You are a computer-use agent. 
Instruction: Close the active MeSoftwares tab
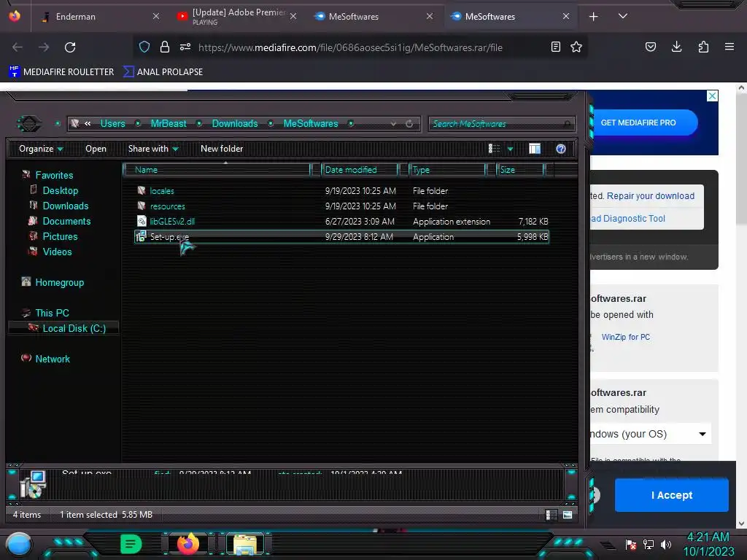566,17
